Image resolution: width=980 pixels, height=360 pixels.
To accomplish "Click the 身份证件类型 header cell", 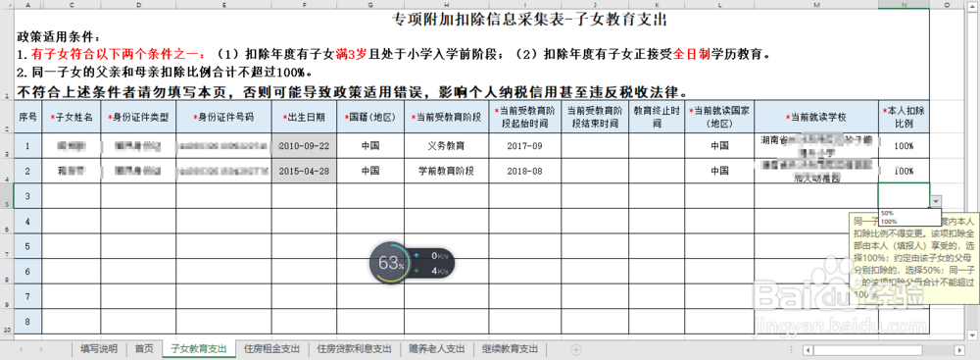I will pos(137,117).
